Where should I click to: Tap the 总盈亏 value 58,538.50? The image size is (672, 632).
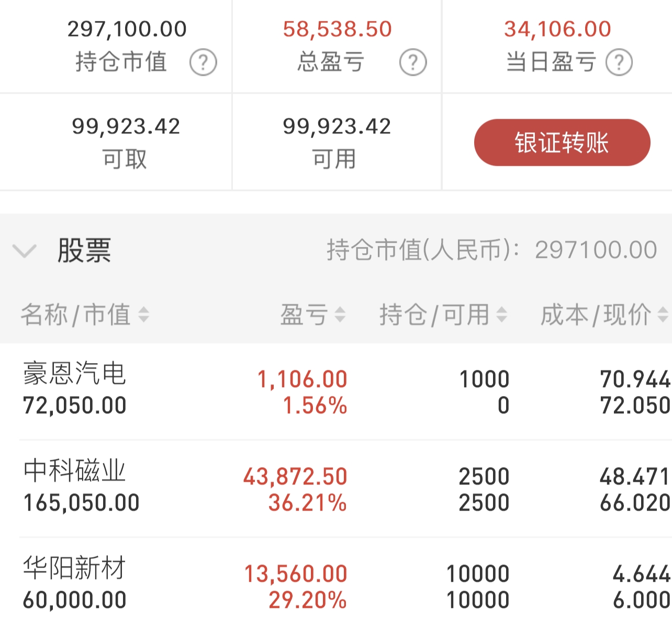coord(337,29)
